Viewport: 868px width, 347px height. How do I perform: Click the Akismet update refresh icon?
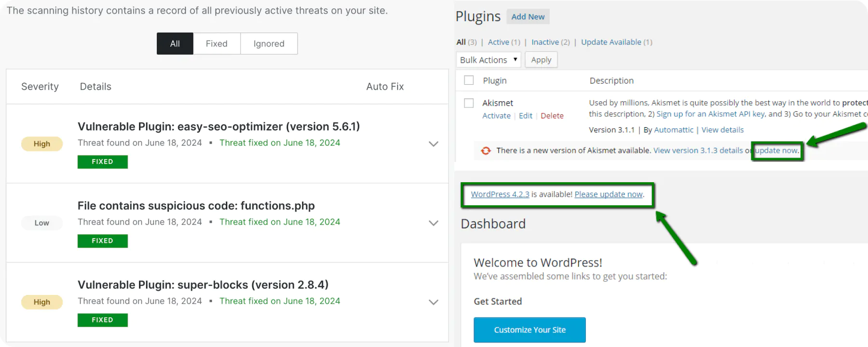pyautogui.click(x=486, y=151)
